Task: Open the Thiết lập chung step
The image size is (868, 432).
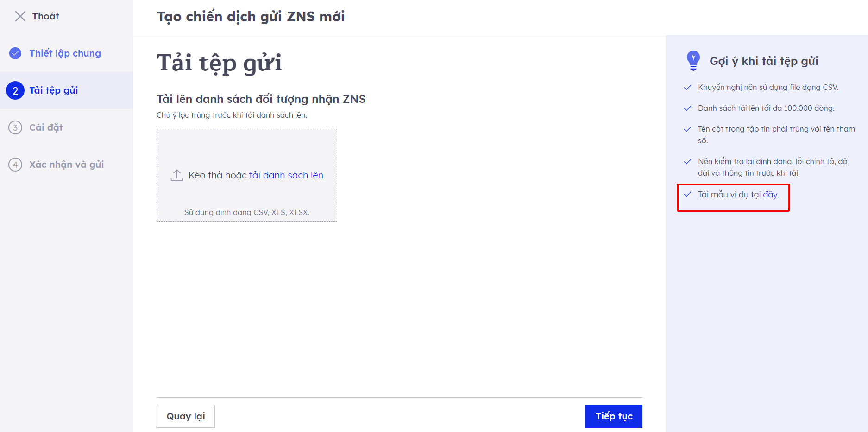Action: point(65,53)
